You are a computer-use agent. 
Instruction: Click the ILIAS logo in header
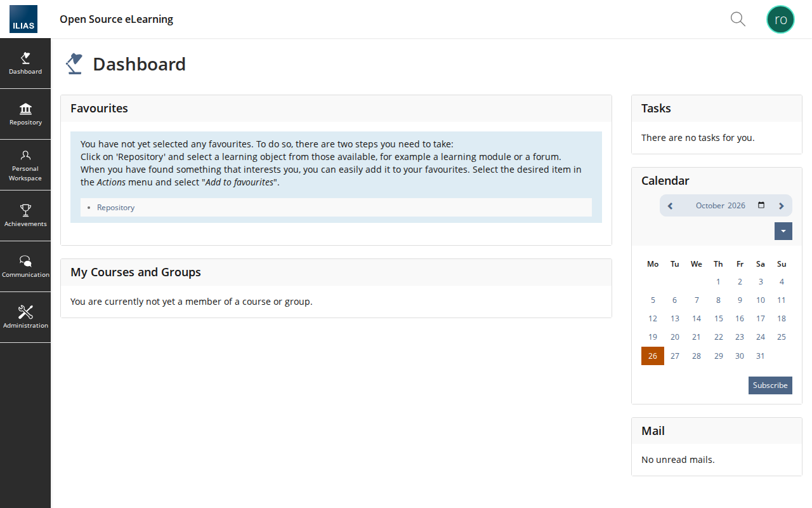23,19
